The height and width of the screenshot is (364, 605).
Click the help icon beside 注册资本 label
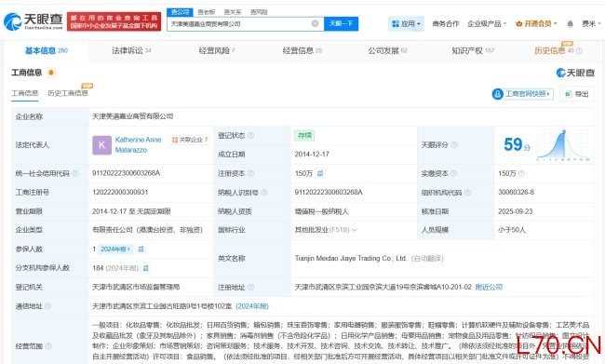[250, 173]
